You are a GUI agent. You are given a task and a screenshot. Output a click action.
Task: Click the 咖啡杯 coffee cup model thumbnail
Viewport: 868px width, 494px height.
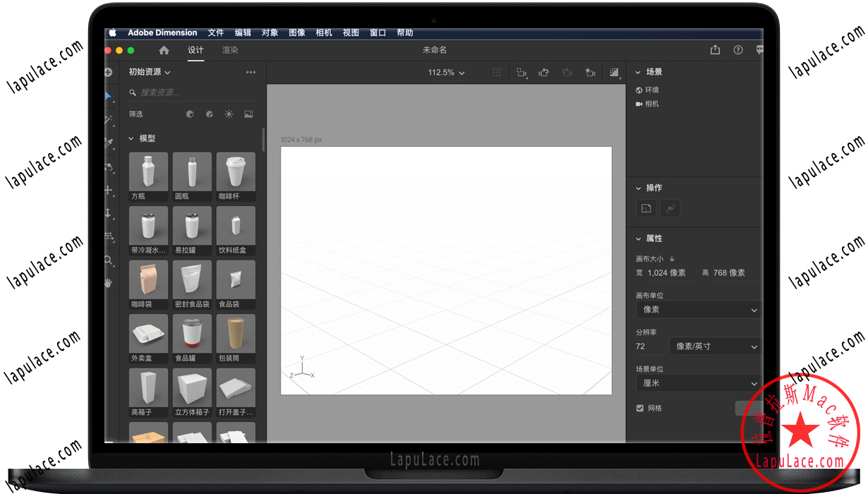tap(235, 171)
